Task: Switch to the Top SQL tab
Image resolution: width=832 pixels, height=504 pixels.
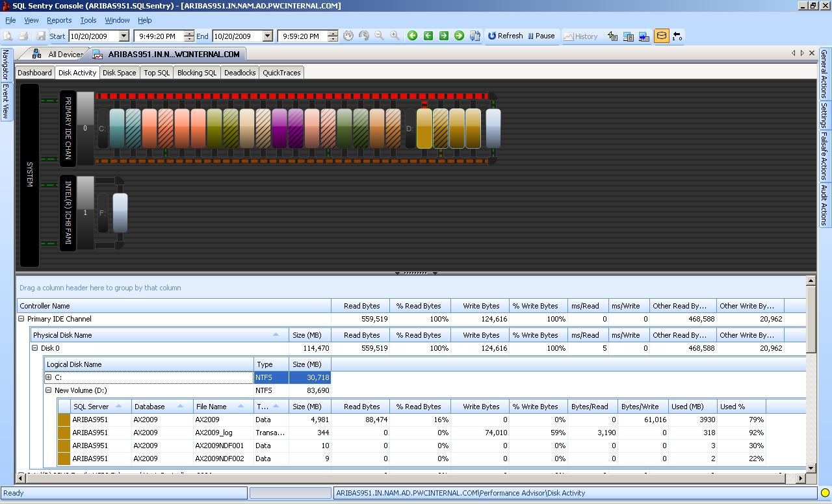Action: click(157, 73)
